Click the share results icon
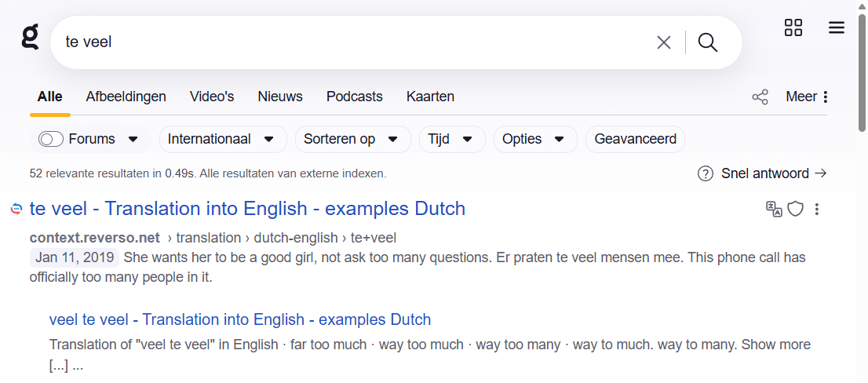The width and height of the screenshot is (868, 383). pyautogui.click(x=760, y=97)
